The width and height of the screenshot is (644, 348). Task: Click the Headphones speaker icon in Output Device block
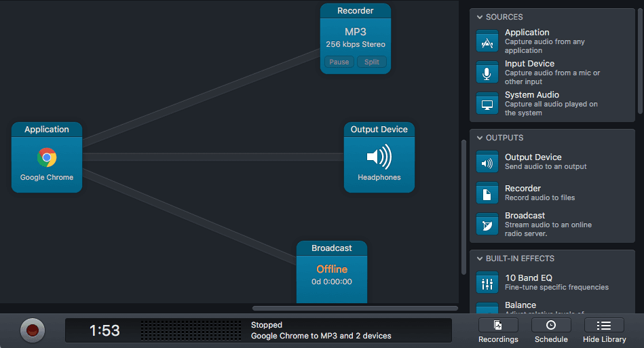[379, 157]
